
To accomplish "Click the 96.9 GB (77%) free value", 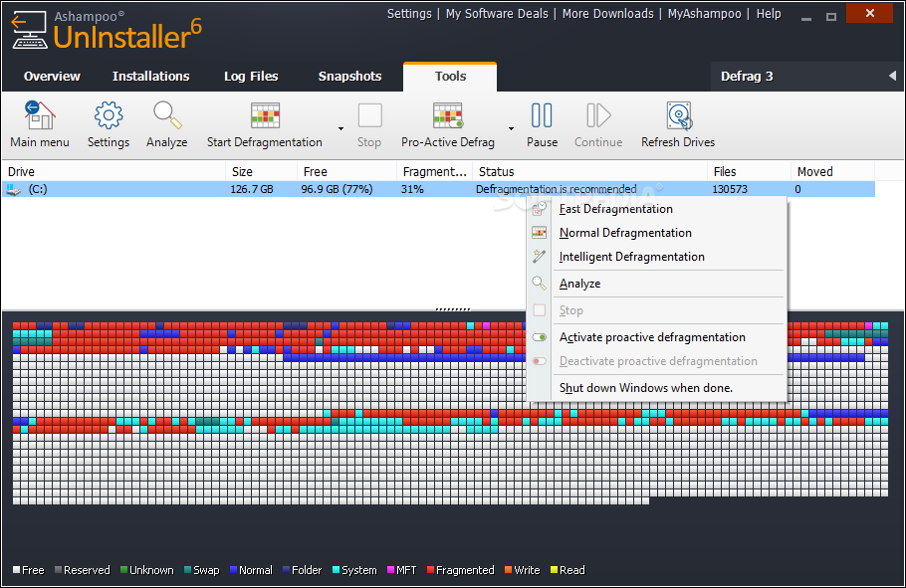I will tap(337, 189).
